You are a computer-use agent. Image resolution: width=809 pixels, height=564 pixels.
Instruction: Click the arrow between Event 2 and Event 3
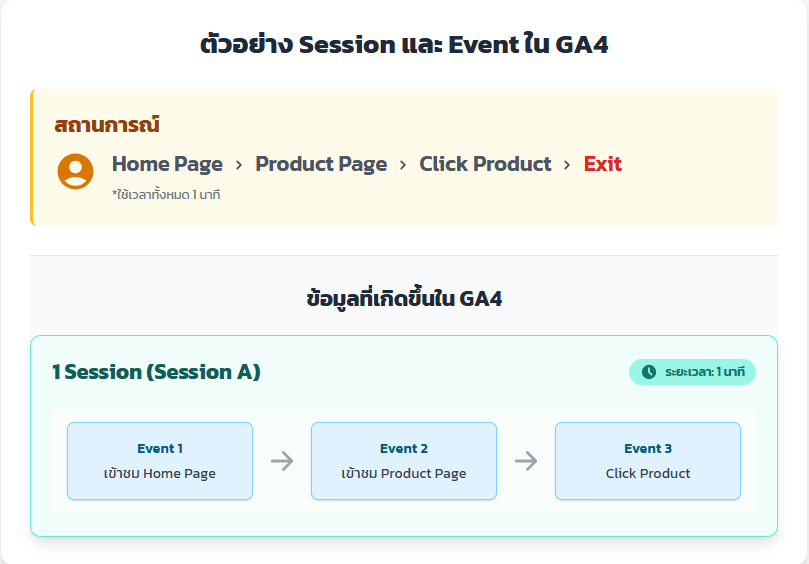point(526,461)
